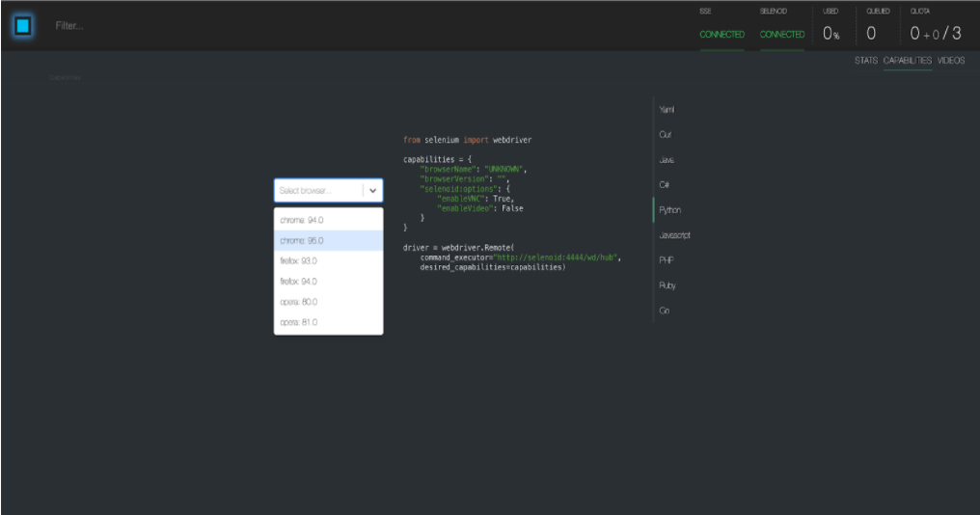Switch to the Go code example
Image resolution: width=980 pixels, height=515 pixels.
(664, 311)
